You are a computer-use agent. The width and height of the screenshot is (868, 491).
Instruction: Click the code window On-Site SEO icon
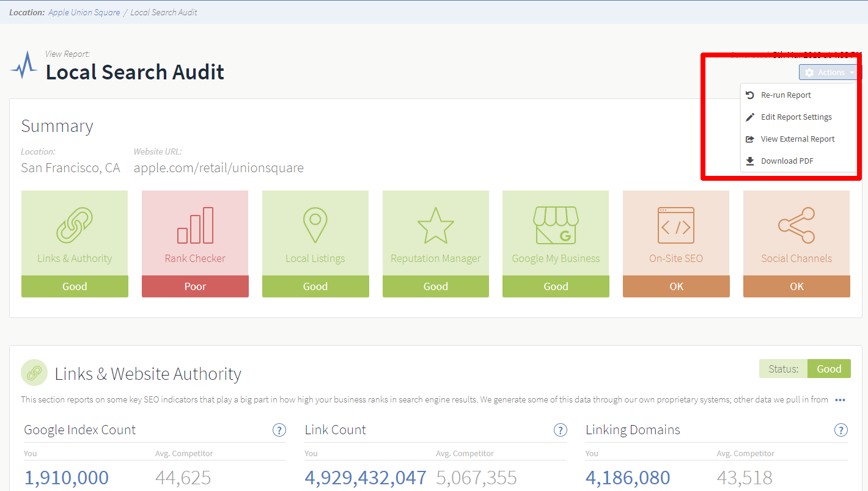tap(676, 225)
